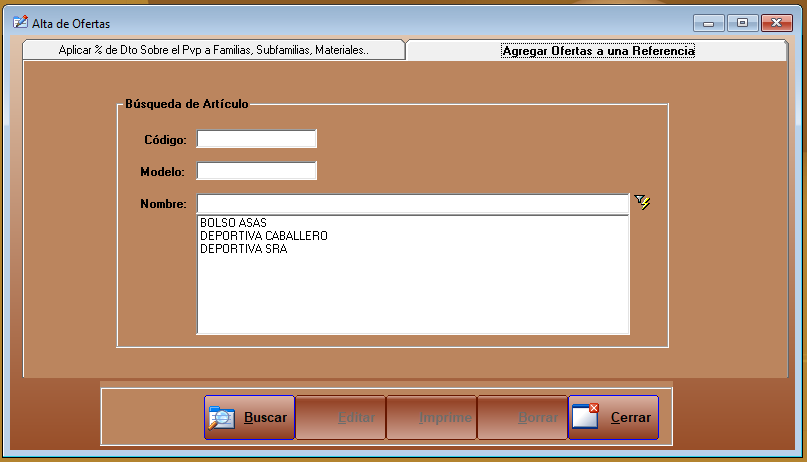
Task: Minimize the Alta de Ofertas window
Action: pos(709,23)
